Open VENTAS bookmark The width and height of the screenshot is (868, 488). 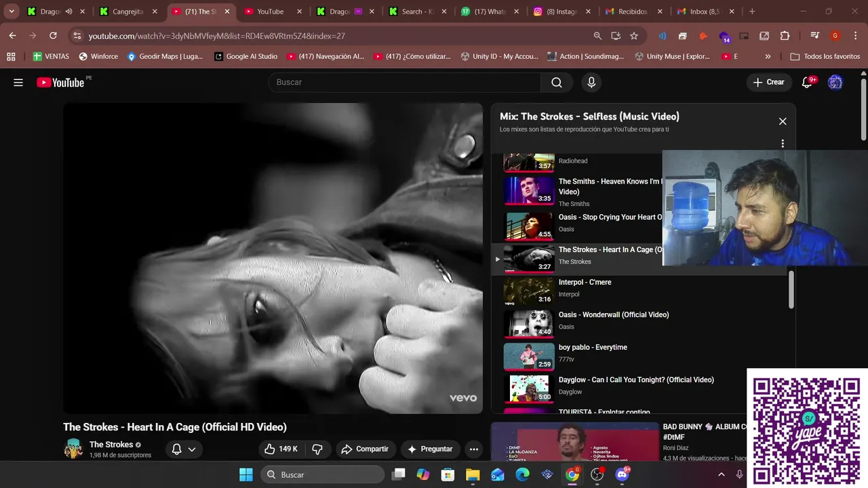pos(52,56)
